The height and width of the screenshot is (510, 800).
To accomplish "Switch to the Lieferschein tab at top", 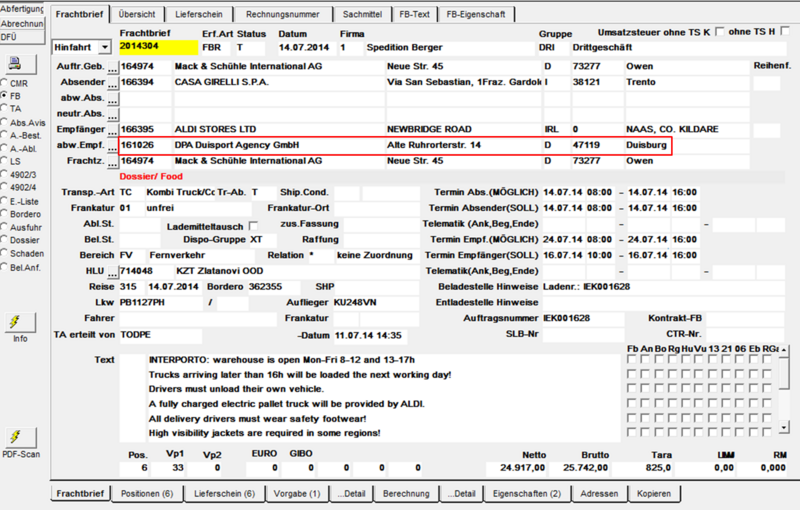I will pos(199,14).
